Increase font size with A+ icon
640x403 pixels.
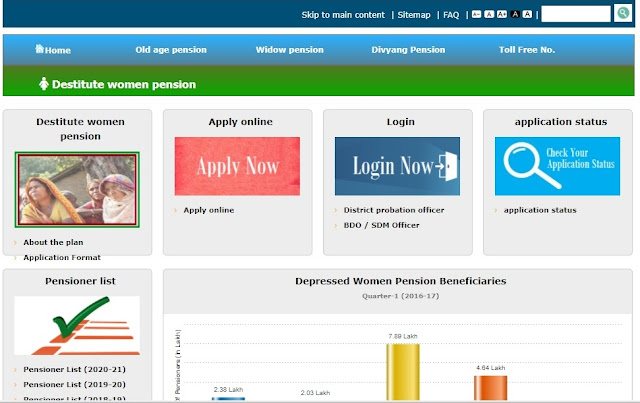point(502,14)
